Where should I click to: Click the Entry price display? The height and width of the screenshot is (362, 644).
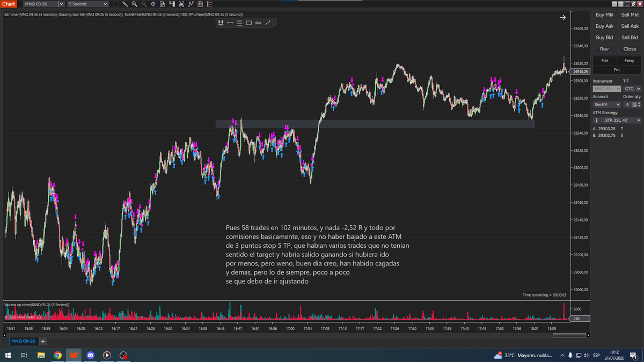[x=630, y=61]
